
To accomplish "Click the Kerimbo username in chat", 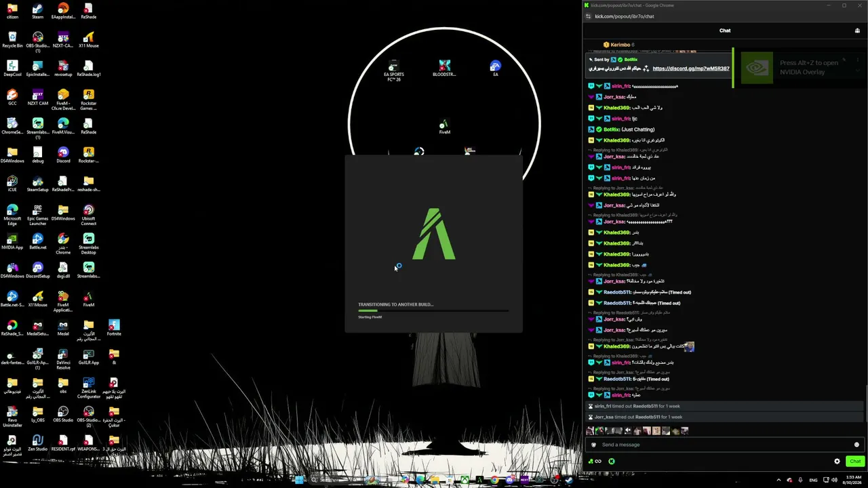I will tap(620, 45).
